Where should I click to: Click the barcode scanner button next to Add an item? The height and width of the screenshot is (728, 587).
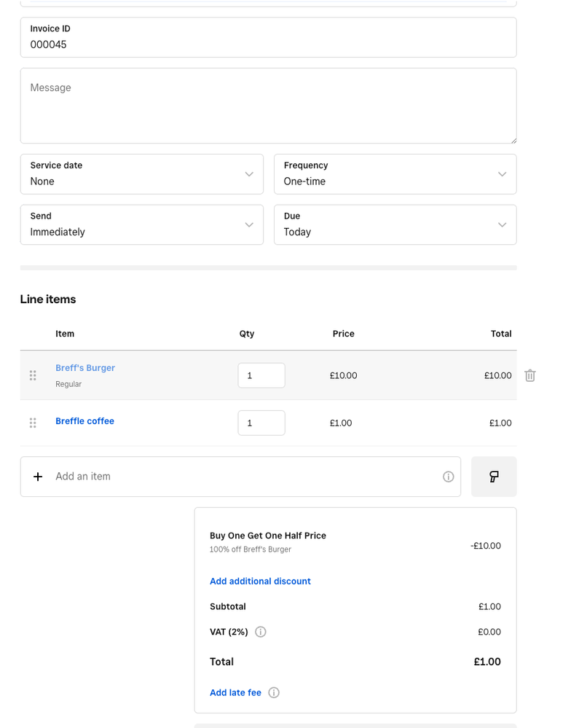pyautogui.click(x=494, y=477)
